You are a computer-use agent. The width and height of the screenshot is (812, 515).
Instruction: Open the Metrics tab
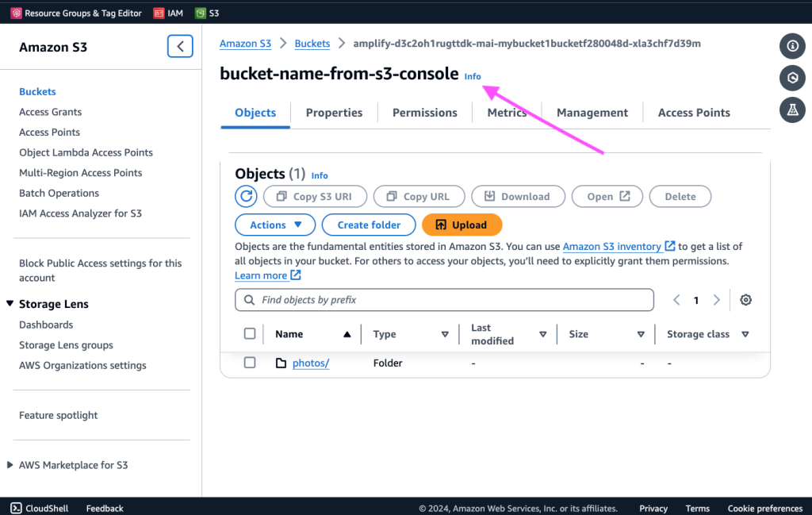(507, 113)
